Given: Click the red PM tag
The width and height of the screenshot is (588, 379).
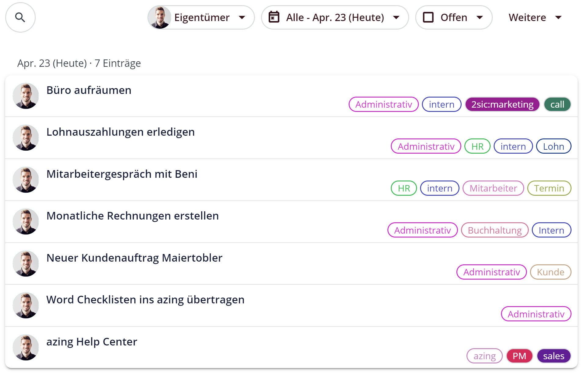Looking at the screenshot, I should click(x=519, y=356).
